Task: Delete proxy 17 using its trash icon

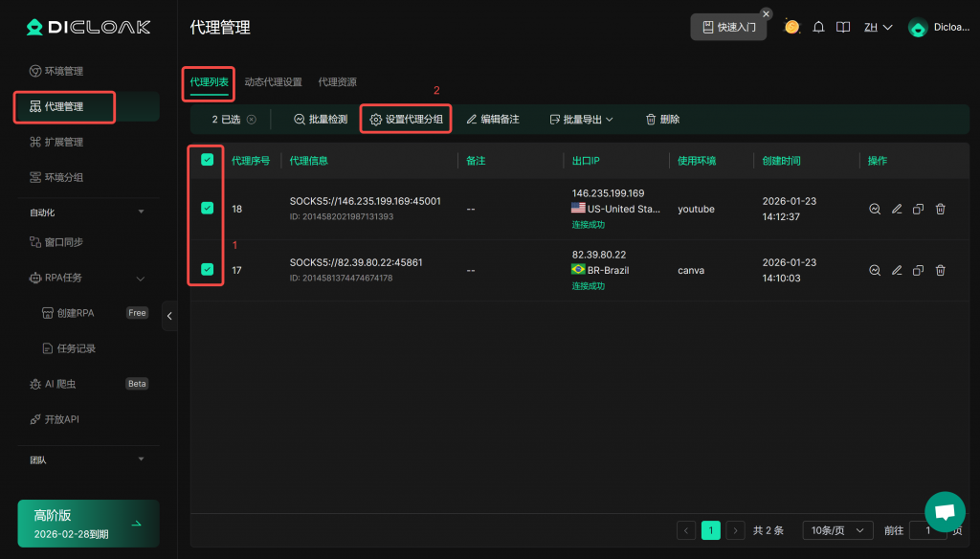Action: tap(941, 270)
